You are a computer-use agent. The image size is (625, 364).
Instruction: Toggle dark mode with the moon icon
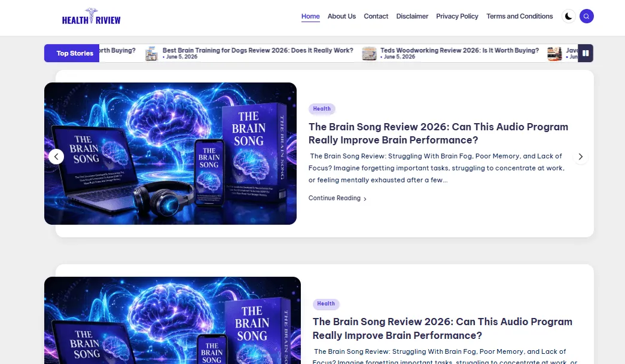tap(568, 16)
